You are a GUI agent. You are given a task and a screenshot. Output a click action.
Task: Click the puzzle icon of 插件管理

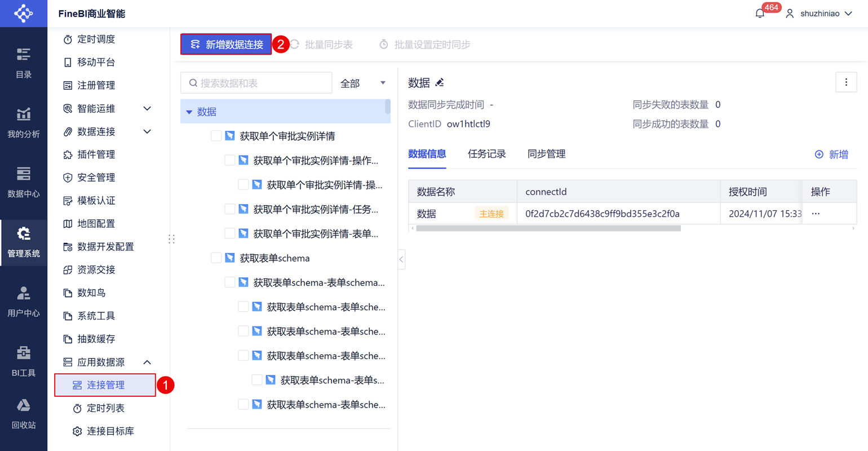click(68, 154)
